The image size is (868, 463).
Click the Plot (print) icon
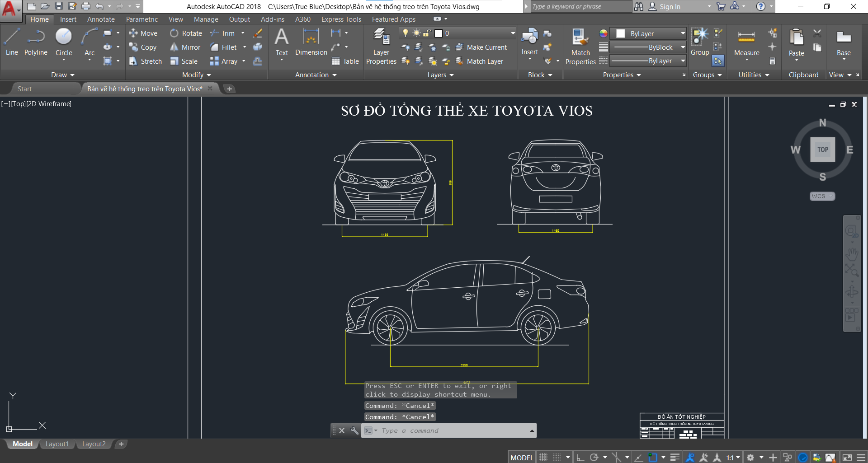(86, 6)
